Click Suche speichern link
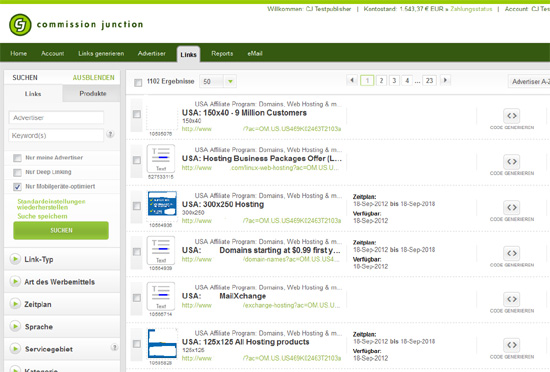 [x=42, y=216]
